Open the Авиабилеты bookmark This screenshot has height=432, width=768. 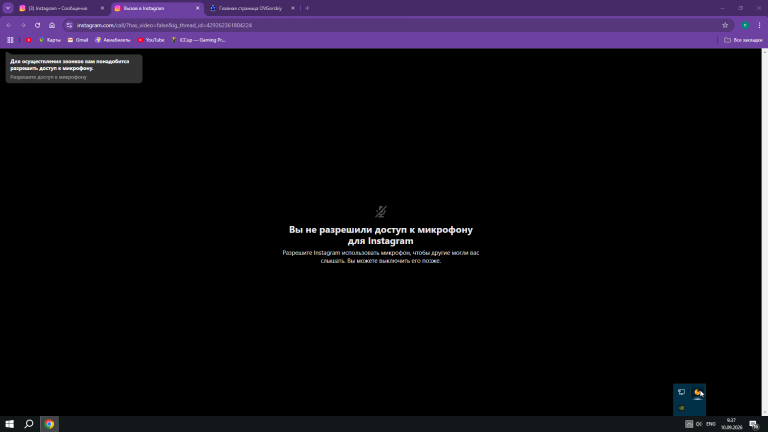click(x=113, y=40)
